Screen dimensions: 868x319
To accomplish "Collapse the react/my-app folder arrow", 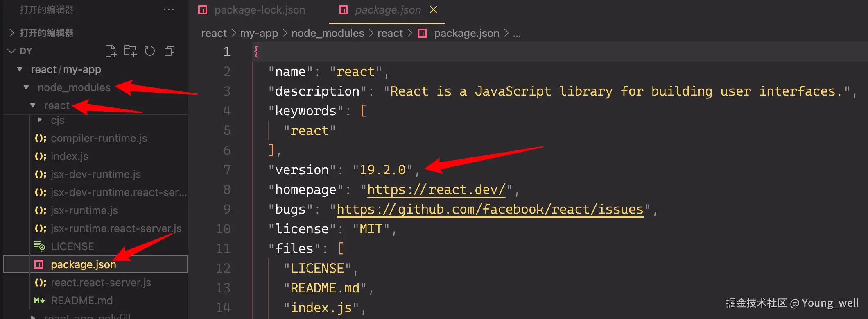I will coord(20,69).
